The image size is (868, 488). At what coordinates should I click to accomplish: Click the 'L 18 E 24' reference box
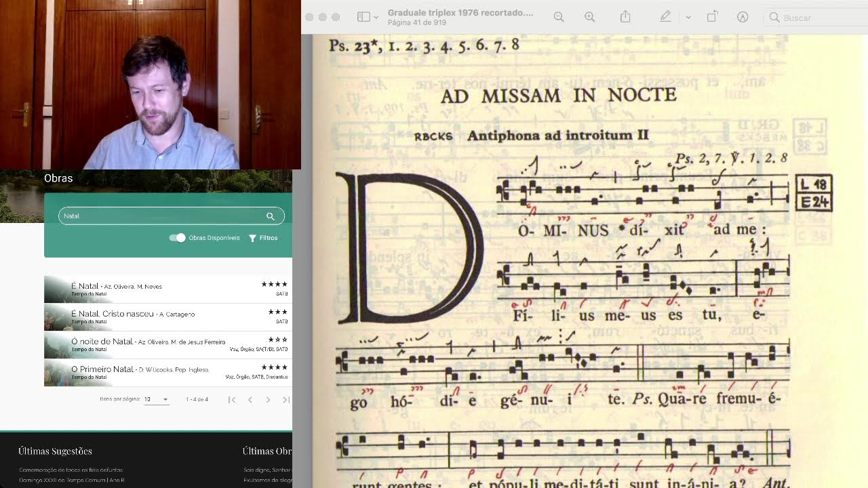814,193
